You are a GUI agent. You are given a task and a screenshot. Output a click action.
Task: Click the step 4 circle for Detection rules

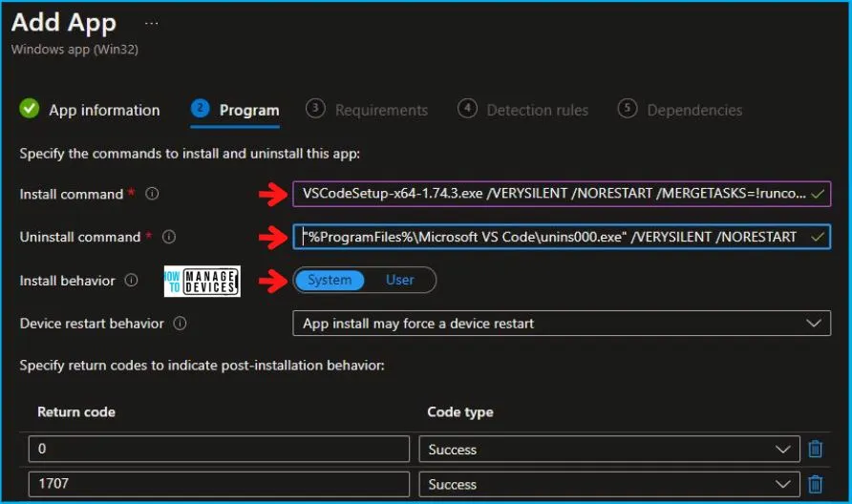pos(467,108)
